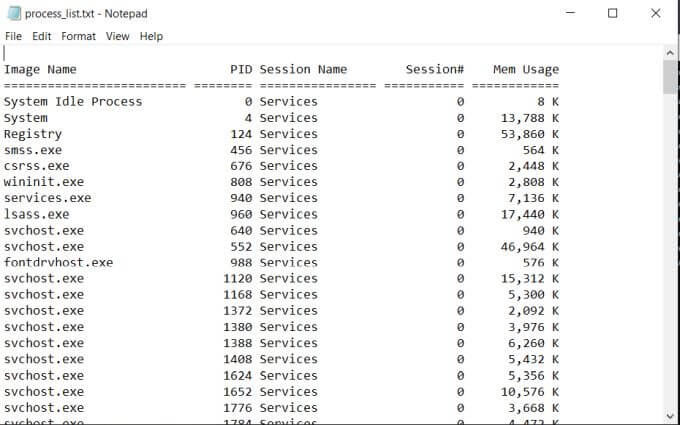
Task: Click on the Registry process name
Action: click(x=33, y=134)
